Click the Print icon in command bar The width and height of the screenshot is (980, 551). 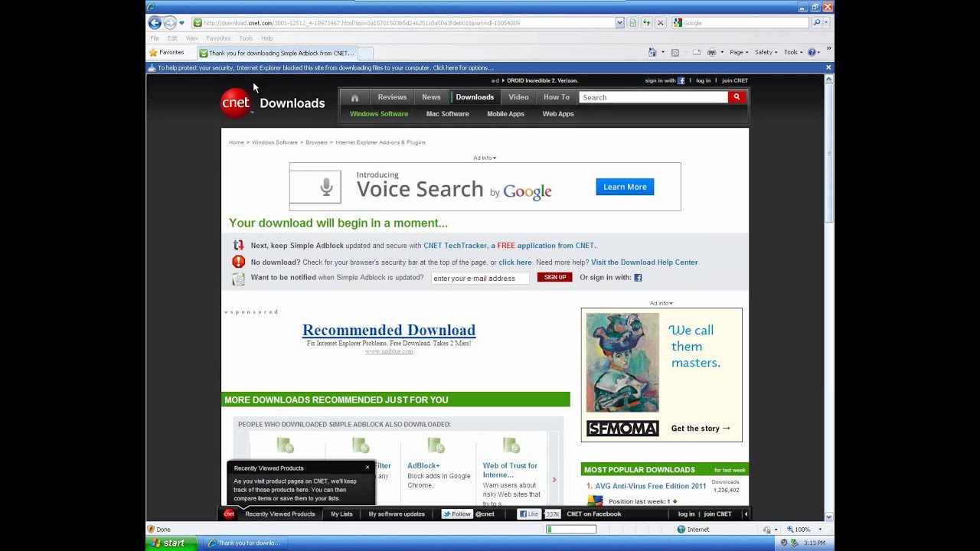pos(711,52)
